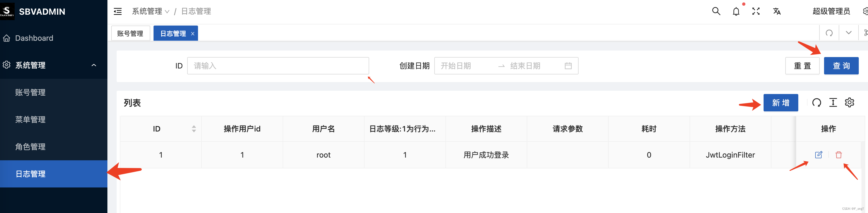Click the 操作描述 column header

tap(486, 129)
